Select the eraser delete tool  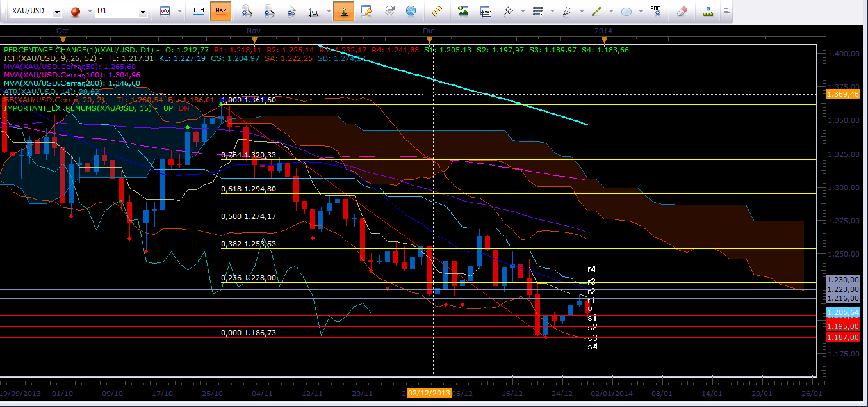click(x=682, y=11)
